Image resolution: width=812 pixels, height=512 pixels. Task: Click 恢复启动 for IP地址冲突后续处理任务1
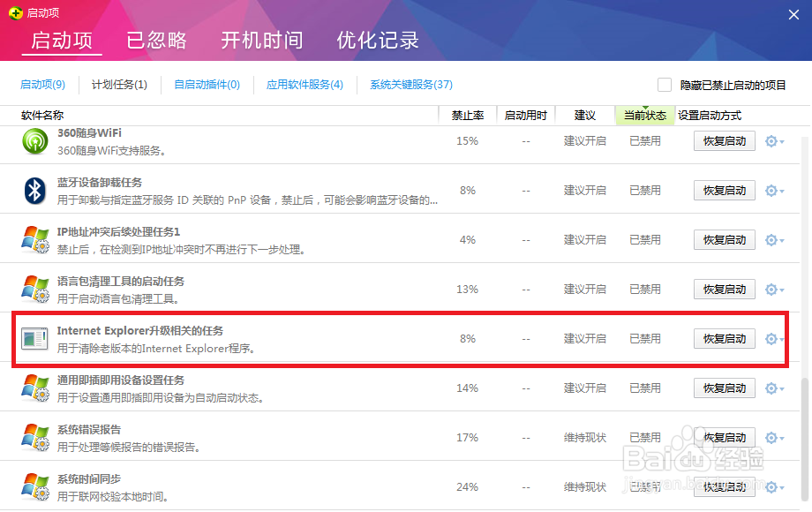tap(725, 240)
